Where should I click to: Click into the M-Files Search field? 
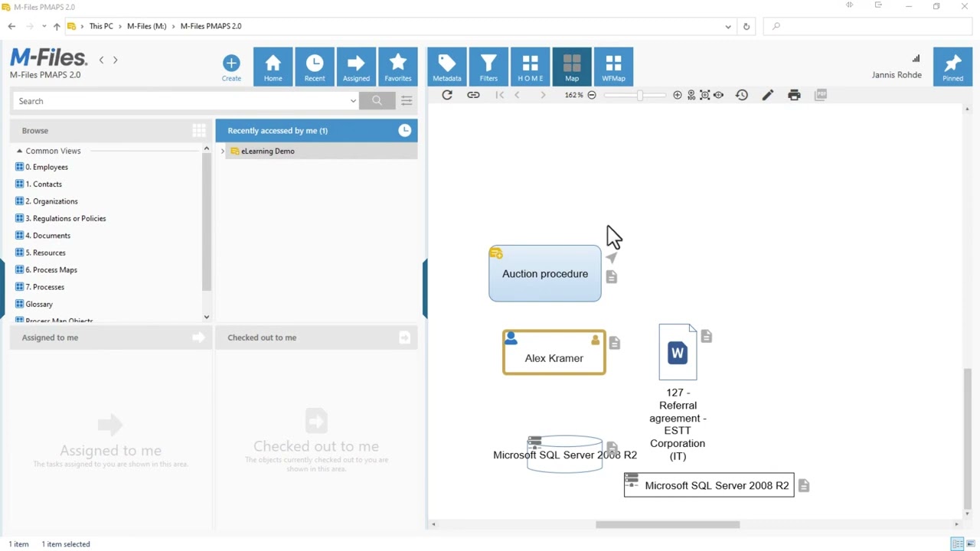coord(180,101)
